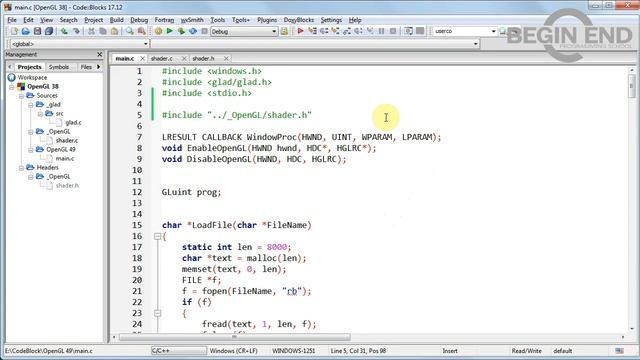Open the File menu
Screen dimensions: 640x360
[x=12, y=20]
